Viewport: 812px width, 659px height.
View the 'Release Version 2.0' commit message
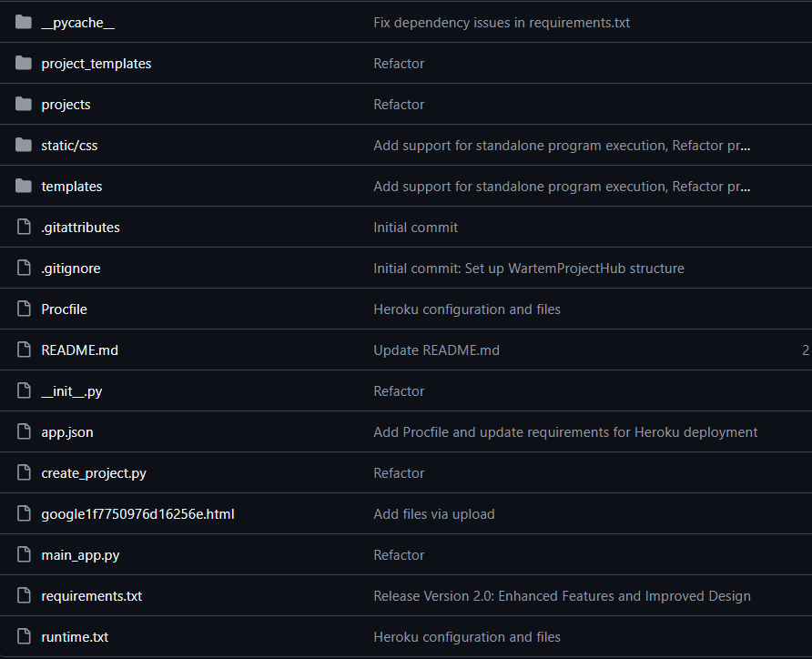click(x=562, y=595)
